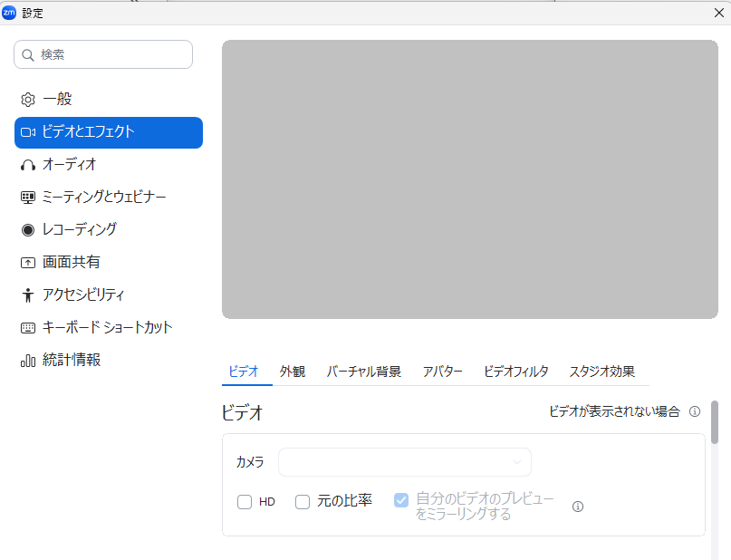Open 一般 settings section

[x=109, y=100]
